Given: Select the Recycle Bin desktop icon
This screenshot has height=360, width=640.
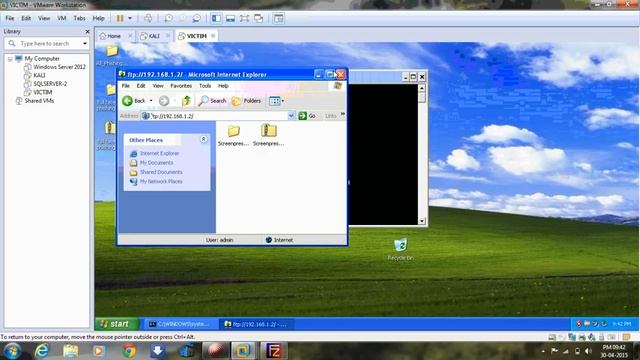Looking at the screenshot, I should (400, 249).
